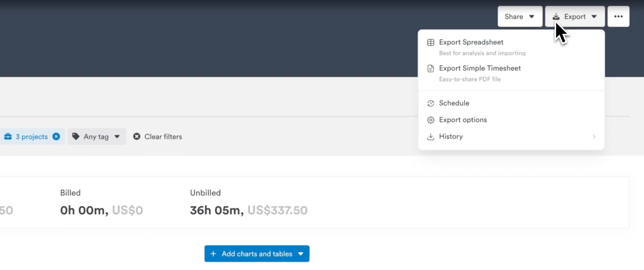
Task: Select Export Spreadsheet from menu
Action: point(471,42)
